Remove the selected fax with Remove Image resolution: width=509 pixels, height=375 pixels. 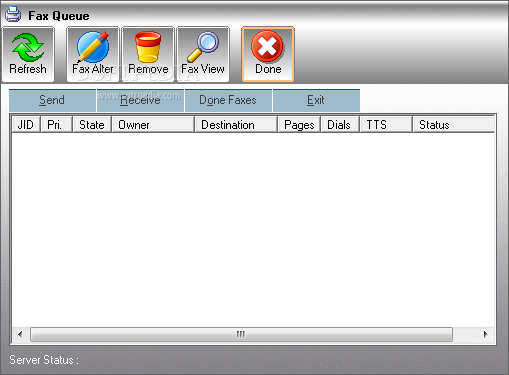[148, 54]
